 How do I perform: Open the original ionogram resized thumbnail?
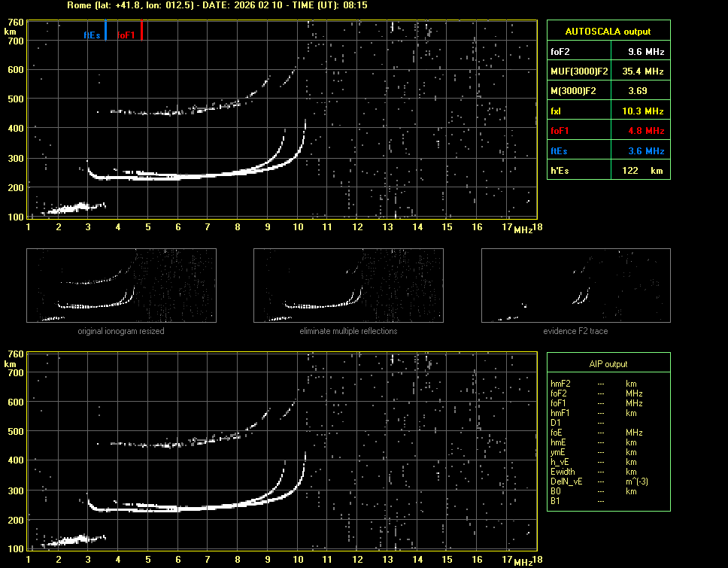point(121,285)
